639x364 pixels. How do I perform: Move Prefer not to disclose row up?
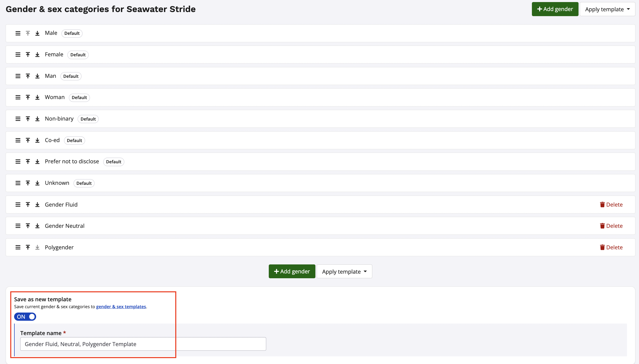[x=28, y=162]
